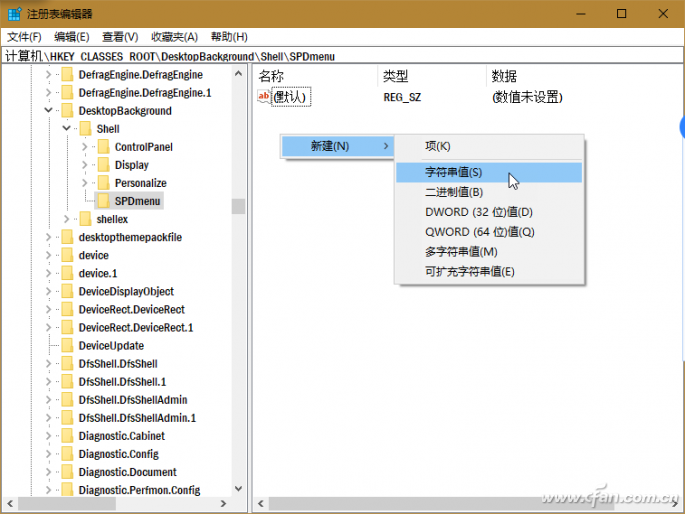Click the DfsShell.DfsShell folder icon
The width and height of the screenshot is (685, 514).
click(67, 363)
